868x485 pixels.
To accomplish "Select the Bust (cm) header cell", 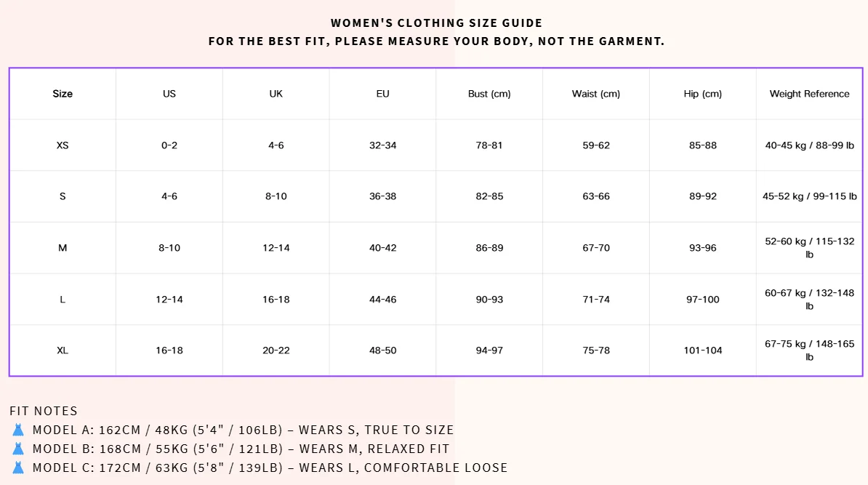I will (489, 94).
